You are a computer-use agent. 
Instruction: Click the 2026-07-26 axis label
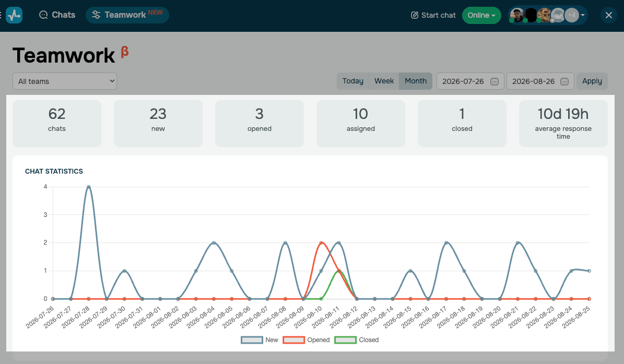click(40, 318)
